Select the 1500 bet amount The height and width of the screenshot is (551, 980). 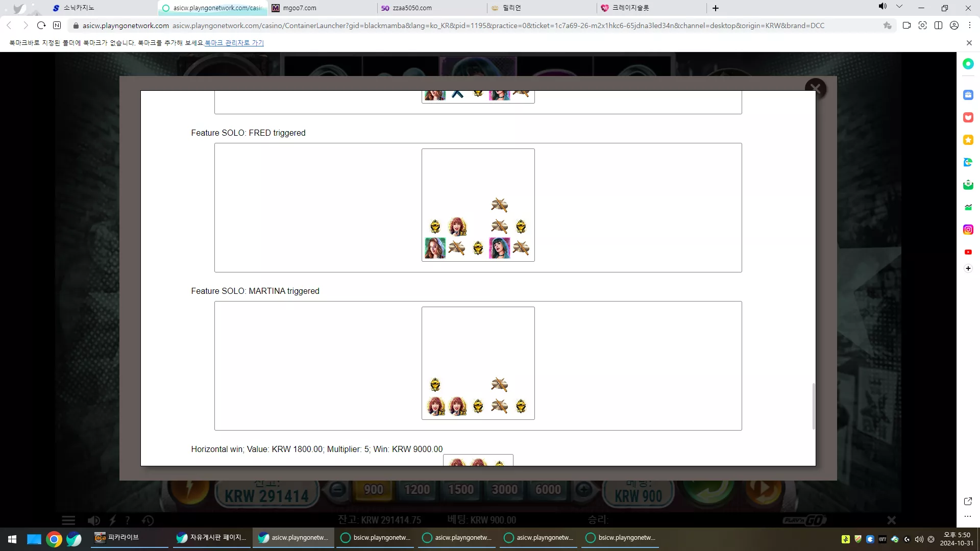coord(461,490)
